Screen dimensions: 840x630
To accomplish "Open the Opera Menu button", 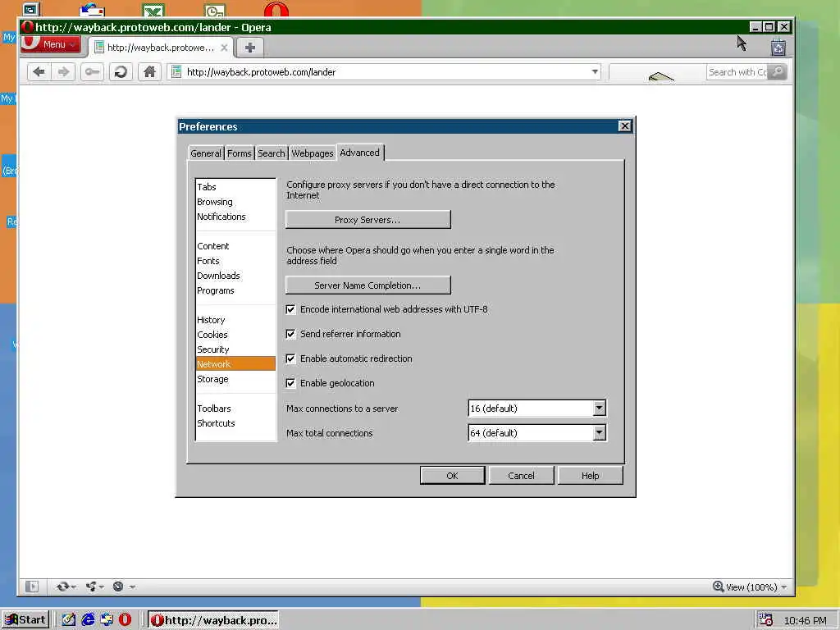I will tap(52, 44).
